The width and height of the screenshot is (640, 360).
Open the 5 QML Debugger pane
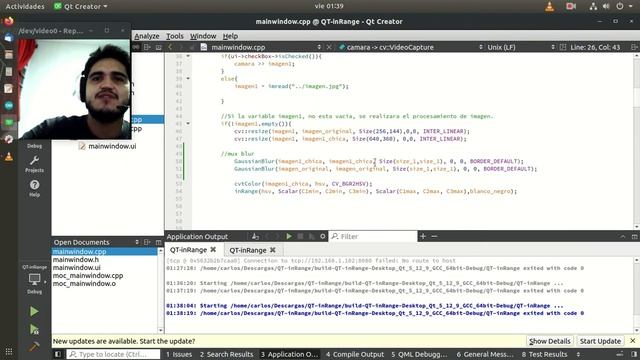coord(419,354)
